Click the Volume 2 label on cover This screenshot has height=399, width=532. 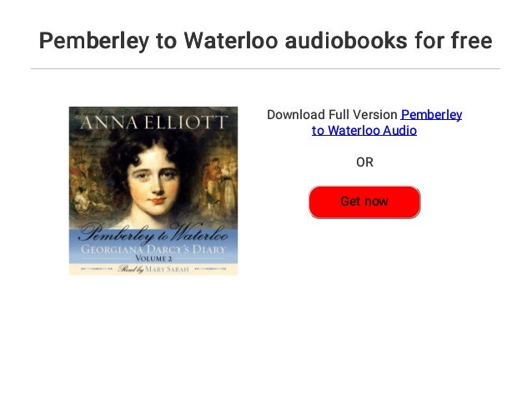point(153,259)
